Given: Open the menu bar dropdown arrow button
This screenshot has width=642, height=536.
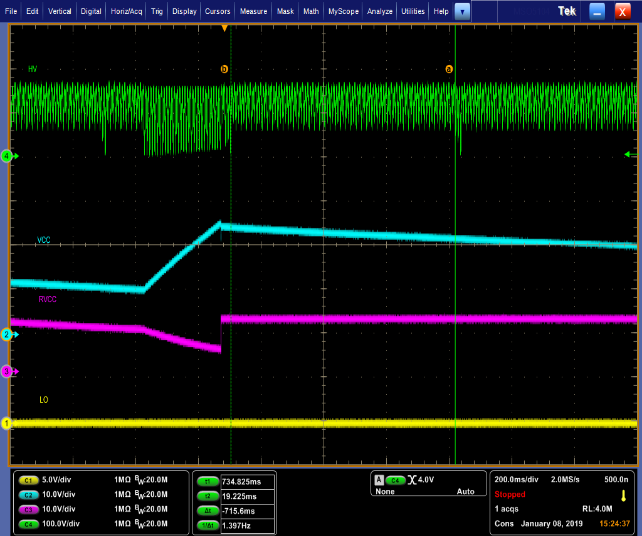Looking at the screenshot, I should click(x=462, y=10).
